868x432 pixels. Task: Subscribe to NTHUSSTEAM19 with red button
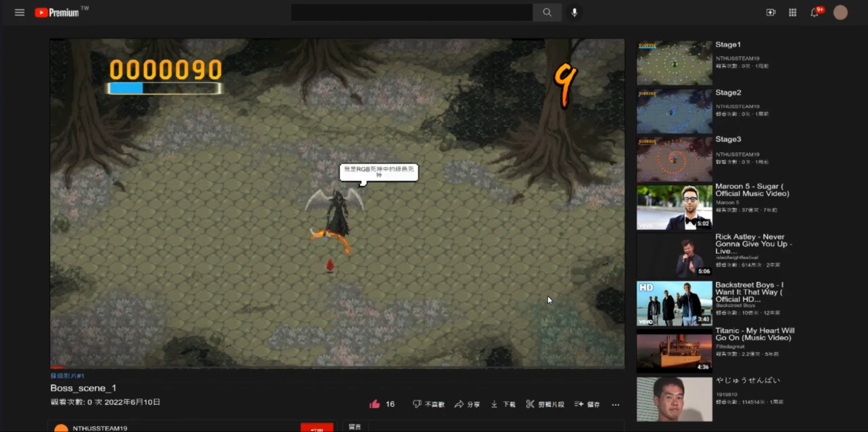pos(316,427)
